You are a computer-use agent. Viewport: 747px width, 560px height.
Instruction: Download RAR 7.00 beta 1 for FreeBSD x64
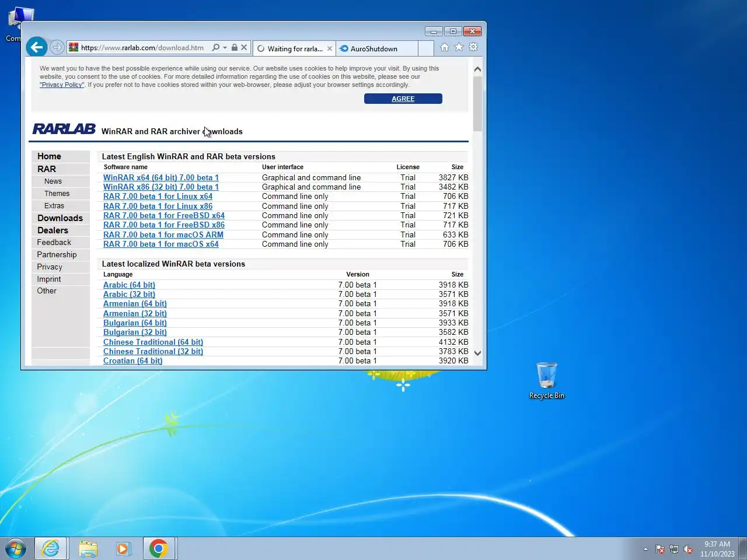coord(164,215)
